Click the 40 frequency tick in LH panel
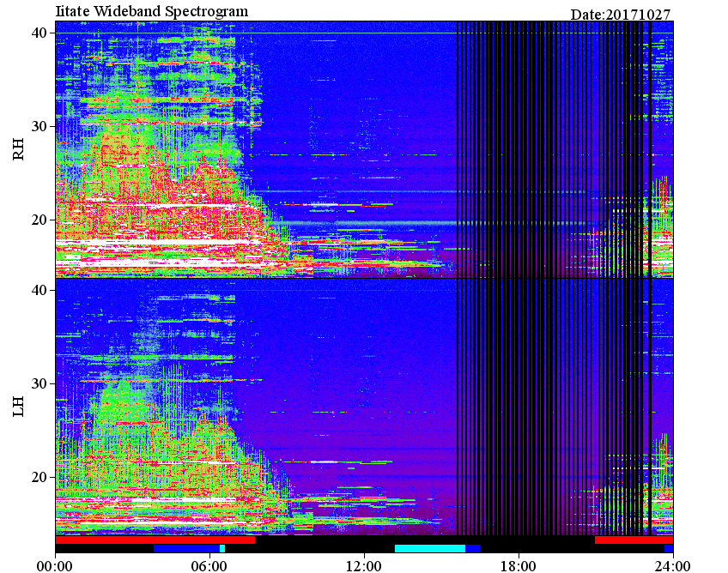The height and width of the screenshot is (573, 728). [x=39, y=290]
